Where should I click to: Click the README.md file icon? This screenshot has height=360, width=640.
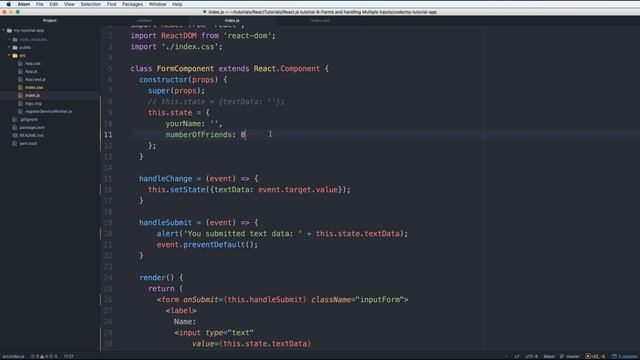(15, 136)
